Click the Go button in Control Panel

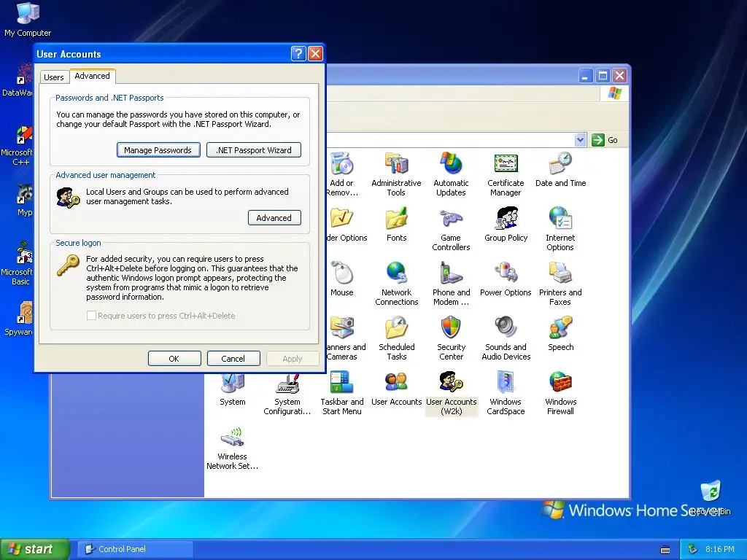point(605,140)
